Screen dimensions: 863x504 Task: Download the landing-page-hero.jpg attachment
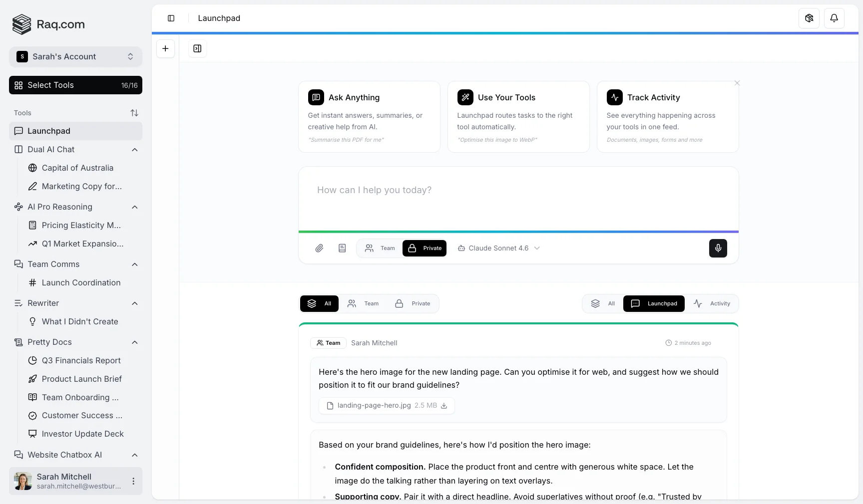click(444, 406)
